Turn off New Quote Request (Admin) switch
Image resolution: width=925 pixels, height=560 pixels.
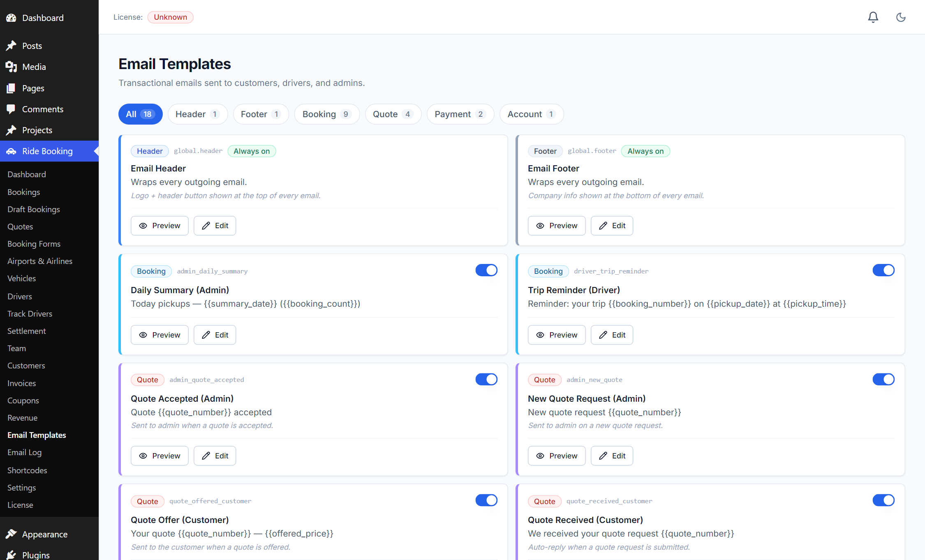[x=883, y=379]
